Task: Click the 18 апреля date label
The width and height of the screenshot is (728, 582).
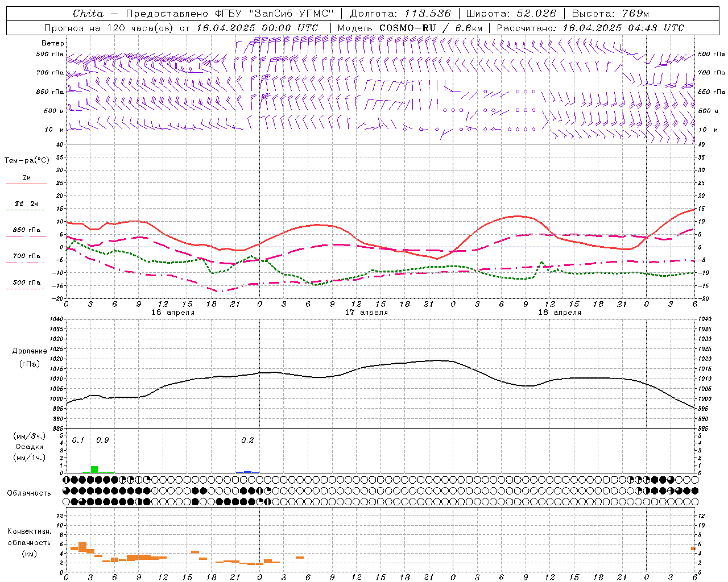Action: [x=560, y=313]
